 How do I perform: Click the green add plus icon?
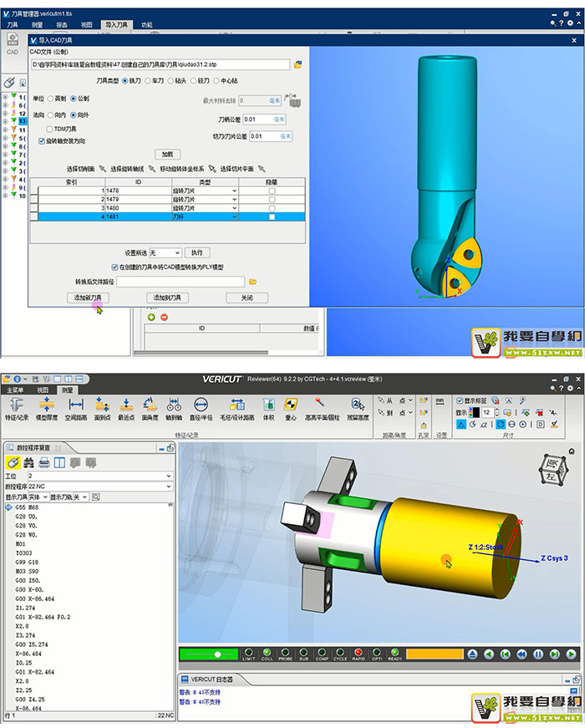[x=151, y=317]
